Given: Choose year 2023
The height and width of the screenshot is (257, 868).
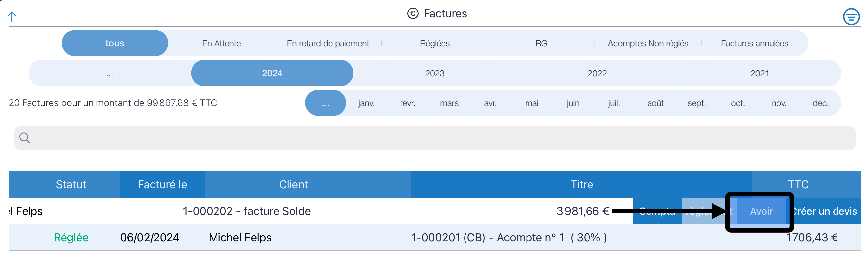Looking at the screenshot, I should (435, 73).
